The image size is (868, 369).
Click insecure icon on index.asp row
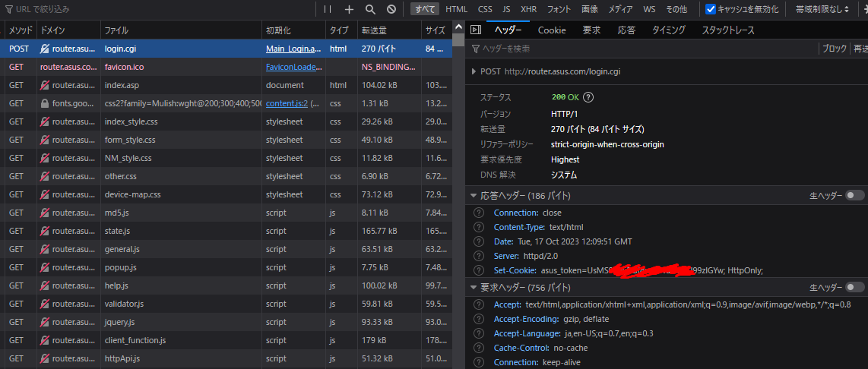point(45,85)
